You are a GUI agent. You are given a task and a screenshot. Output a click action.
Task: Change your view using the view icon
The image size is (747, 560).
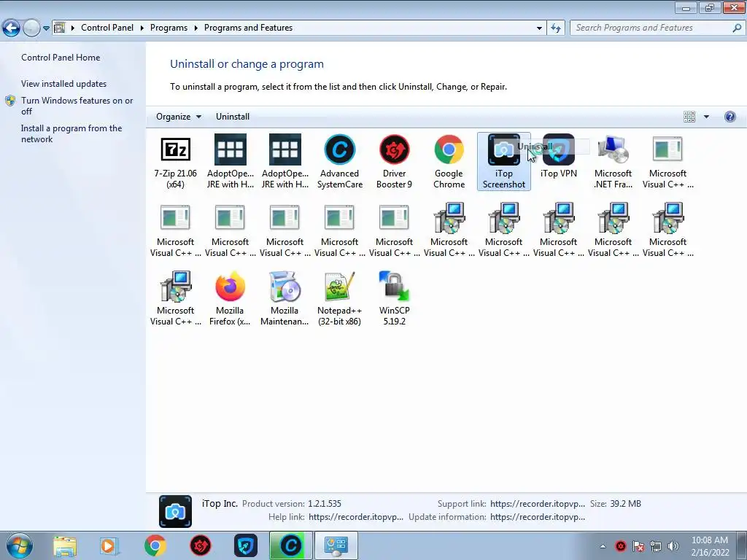point(689,117)
